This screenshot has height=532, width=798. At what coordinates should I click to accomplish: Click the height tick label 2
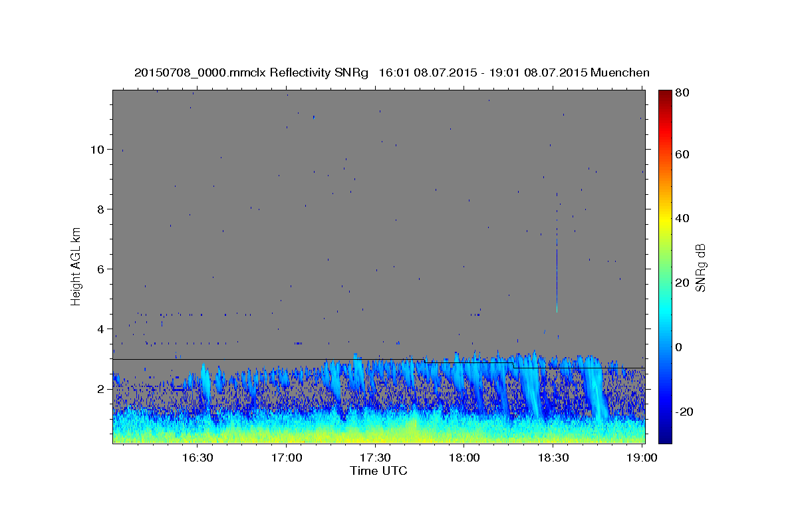click(101, 389)
